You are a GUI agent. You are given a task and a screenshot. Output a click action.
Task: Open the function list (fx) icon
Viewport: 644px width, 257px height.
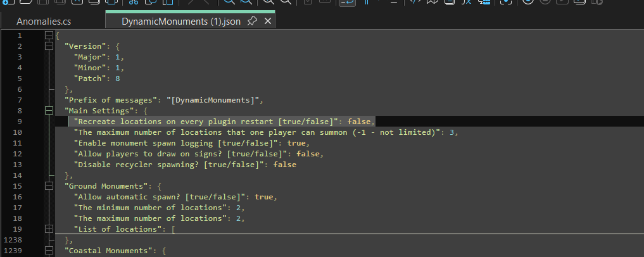pos(466,3)
